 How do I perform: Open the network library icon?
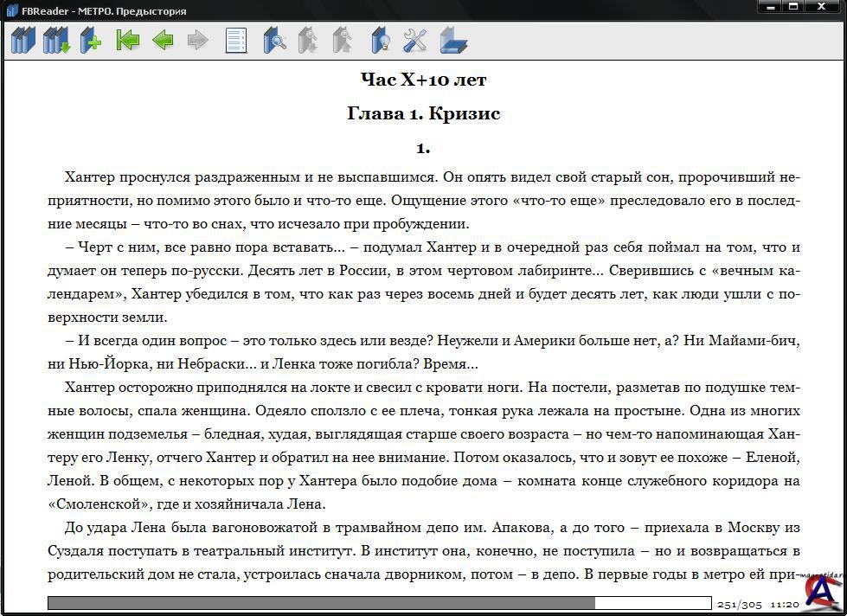pyautogui.click(x=57, y=41)
